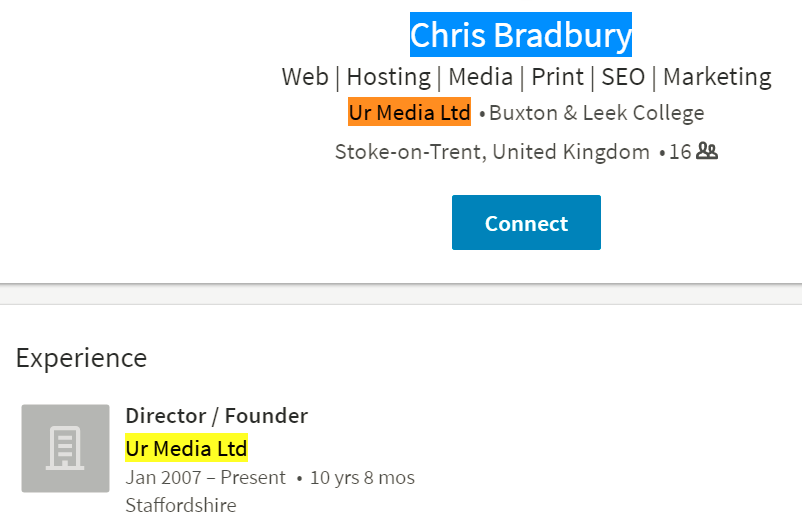Click the Jan 2007 – Present date range
Image resolution: width=802 pixels, height=524 pixels.
tap(205, 477)
